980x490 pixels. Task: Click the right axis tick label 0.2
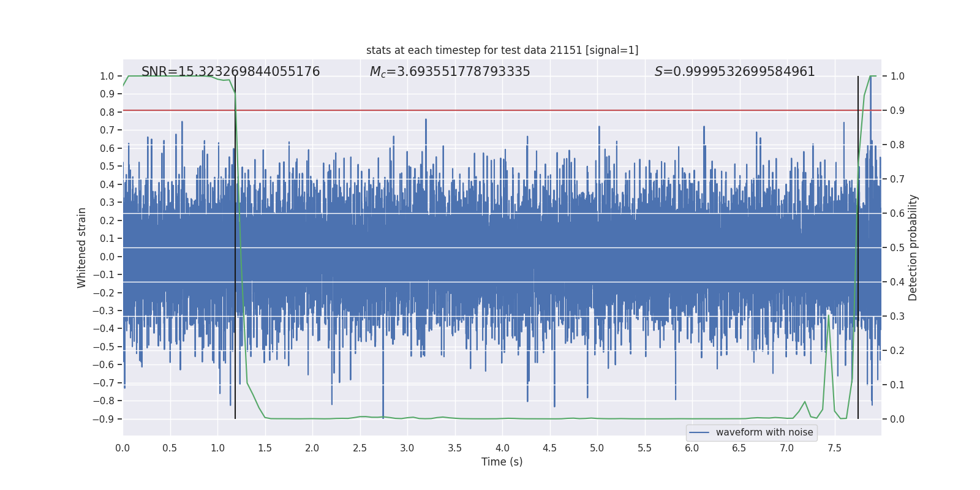tap(897, 351)
